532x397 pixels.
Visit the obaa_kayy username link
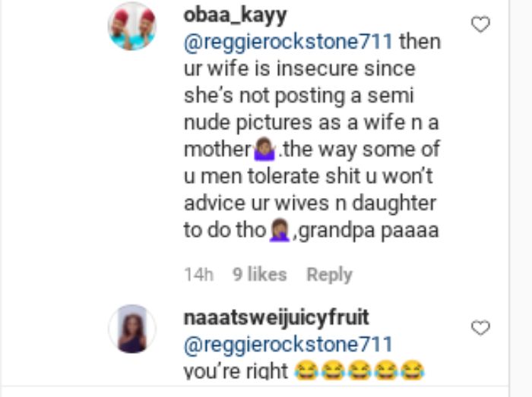click(x=235, y=16)
